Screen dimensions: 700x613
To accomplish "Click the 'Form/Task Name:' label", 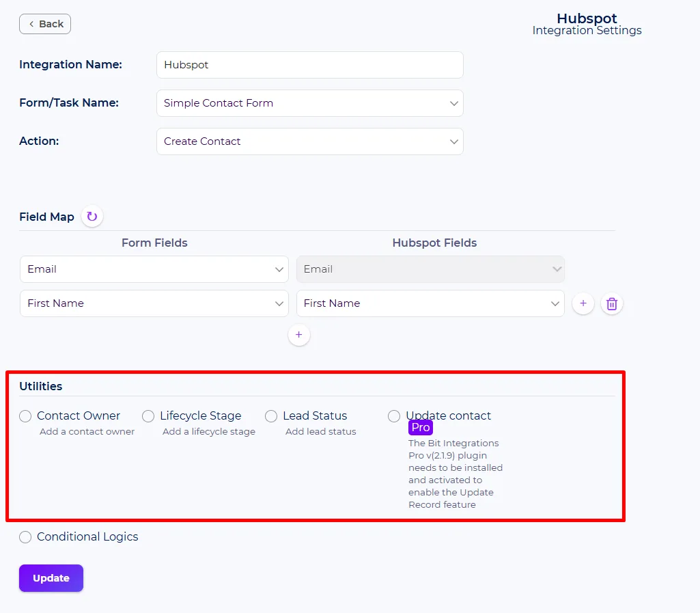I will (x=69, y=103).
